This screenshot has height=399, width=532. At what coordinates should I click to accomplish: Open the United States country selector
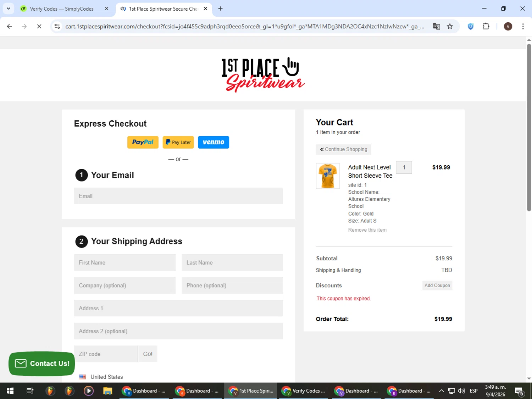(101, 377)
